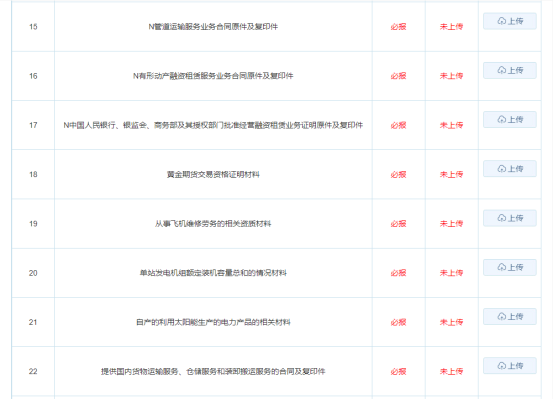Screen dimensions: 554x399
Task: Click 提供国内货物运输服务 document name text
Action: 213,371
